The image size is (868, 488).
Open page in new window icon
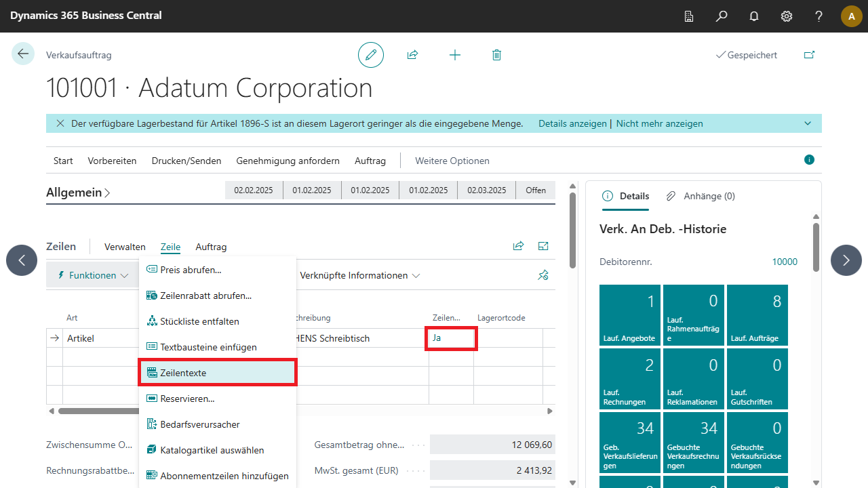[809, 55]
